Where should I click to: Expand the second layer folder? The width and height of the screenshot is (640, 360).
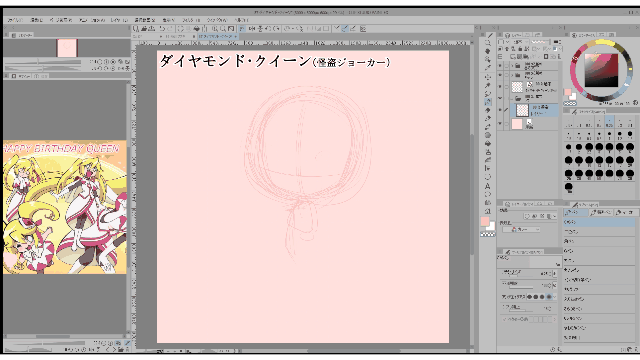coord(512,75)
